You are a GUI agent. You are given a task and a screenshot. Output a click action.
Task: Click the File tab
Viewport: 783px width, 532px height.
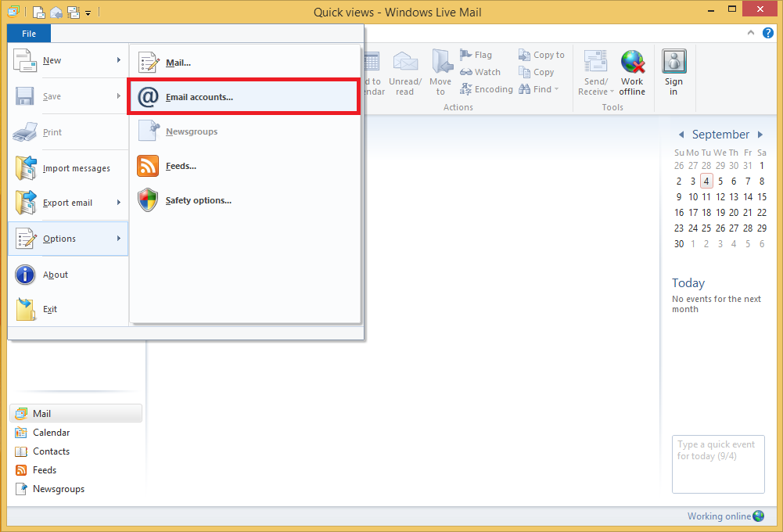click(29, 34)
